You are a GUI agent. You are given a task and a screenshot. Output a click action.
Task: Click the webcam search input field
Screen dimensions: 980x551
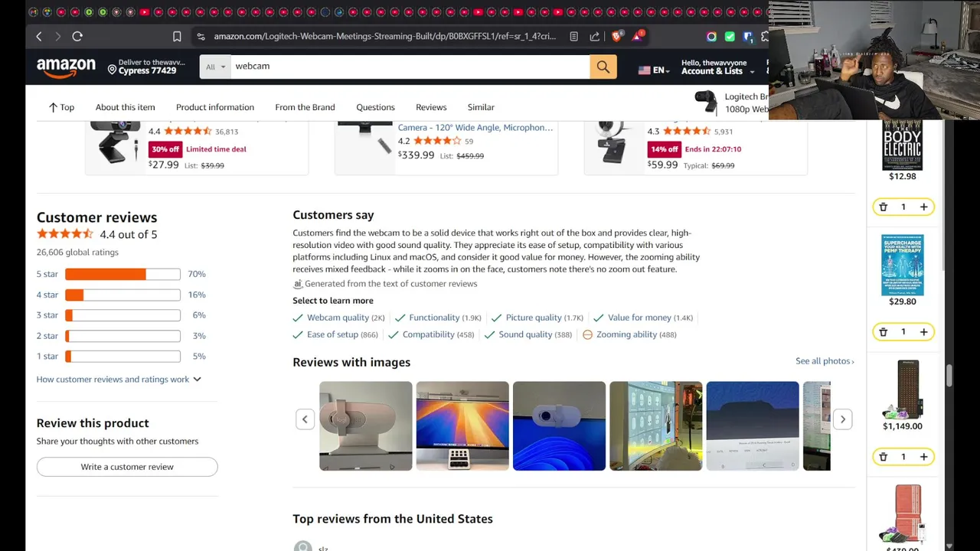(410, 67)
